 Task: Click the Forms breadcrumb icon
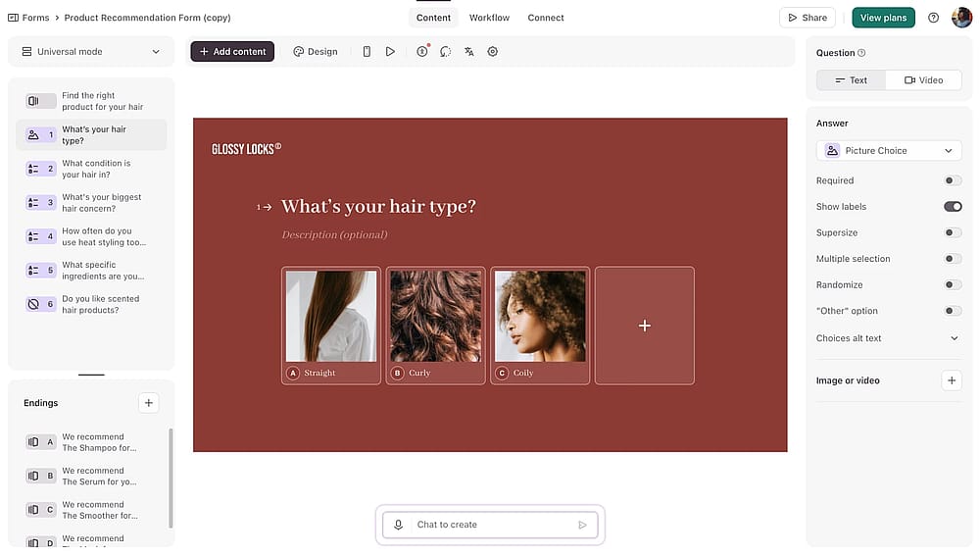pos(13,18)
